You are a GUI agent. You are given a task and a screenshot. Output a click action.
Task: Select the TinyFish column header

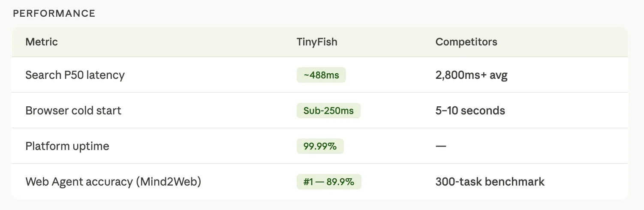317,42
